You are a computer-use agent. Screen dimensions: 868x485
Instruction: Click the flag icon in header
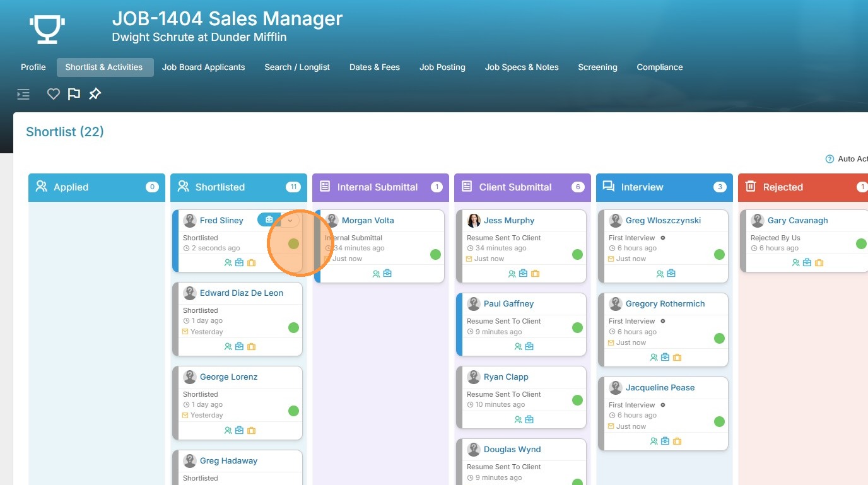(74, 94)
